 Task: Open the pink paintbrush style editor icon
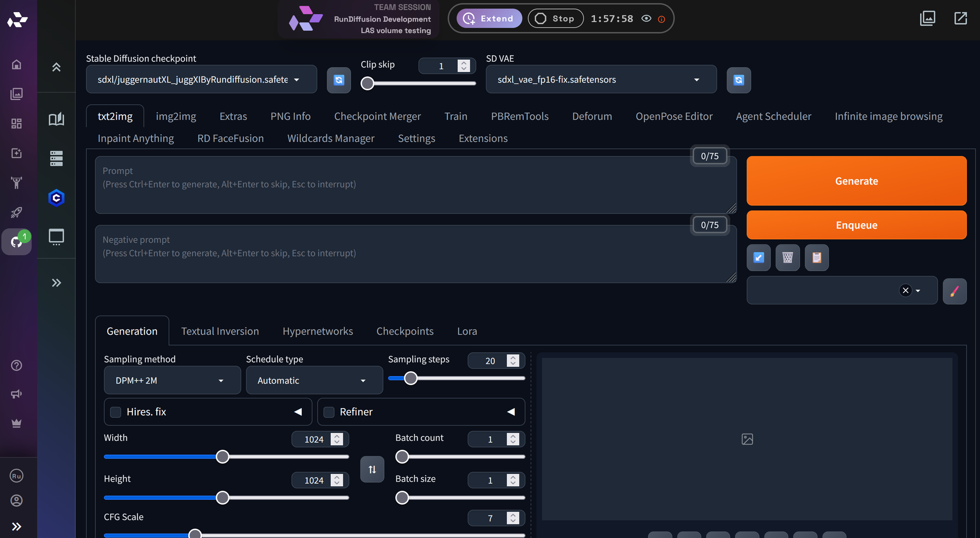tap(955, 290)
